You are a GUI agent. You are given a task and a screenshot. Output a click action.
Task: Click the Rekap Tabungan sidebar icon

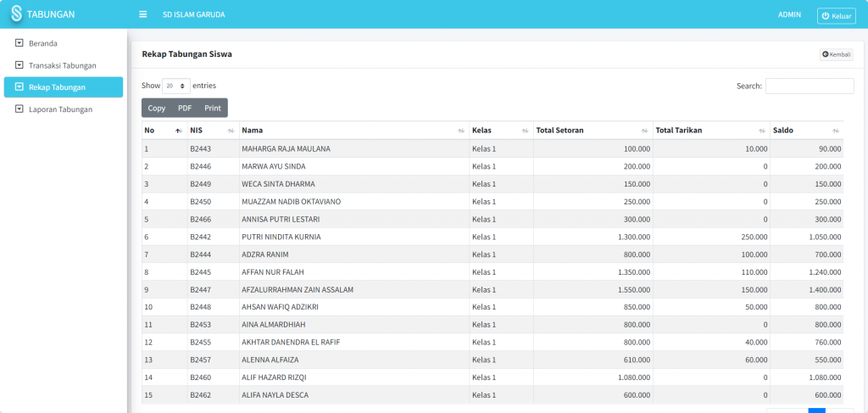(x=19, y=87)
